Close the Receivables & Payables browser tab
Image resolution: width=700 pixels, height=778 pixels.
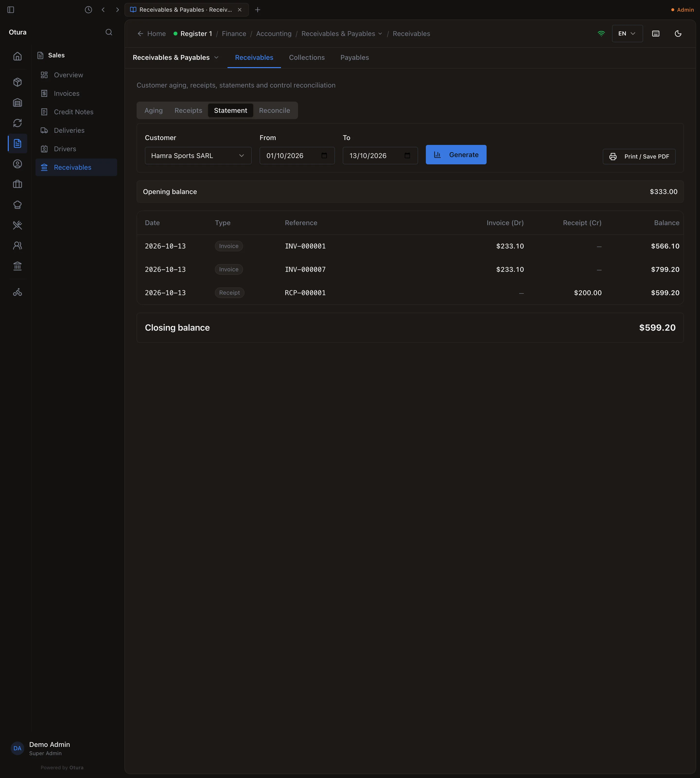pyautogui.click(x=240, y=10)
